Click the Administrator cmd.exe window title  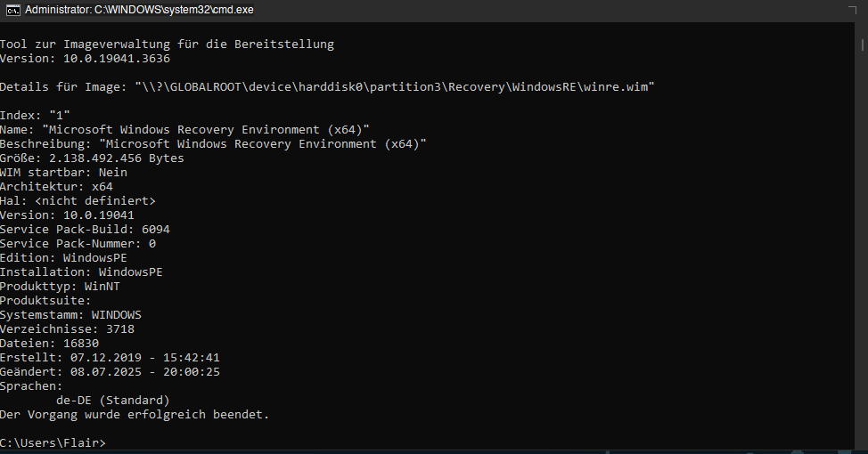tap(140, 10)
